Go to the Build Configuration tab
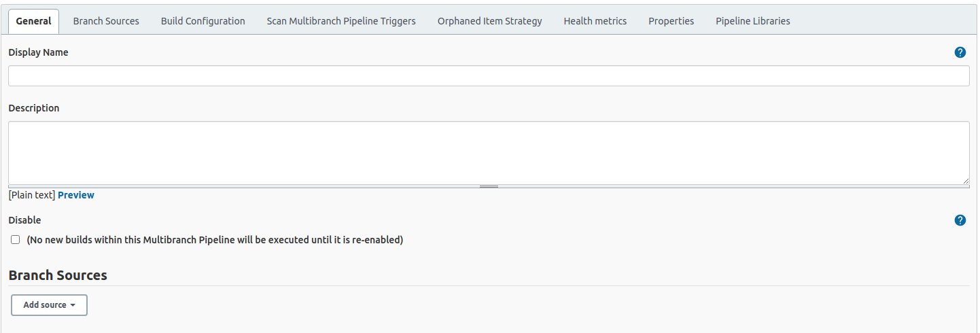The height and width of the screenshot is (333, 980). 203,21
